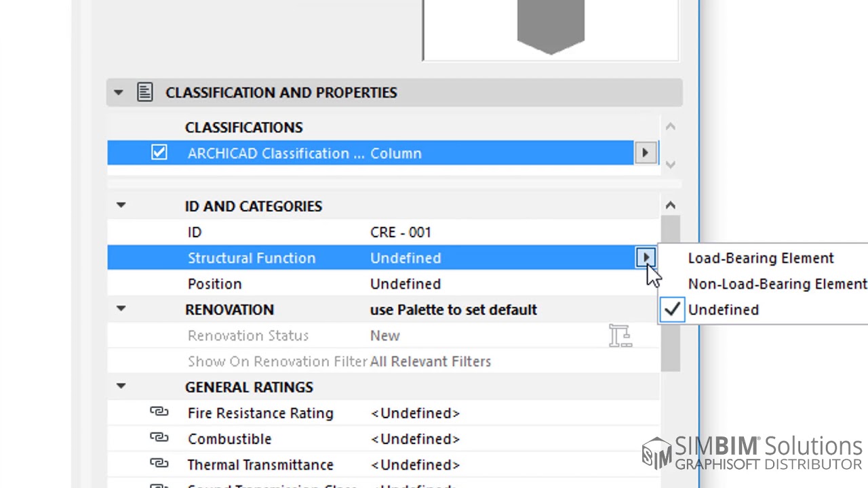The height and width of the screenshot is (488, 868).
Task: Choose Non-Load-Bearing Element from the menu
Action: [777, 284]
